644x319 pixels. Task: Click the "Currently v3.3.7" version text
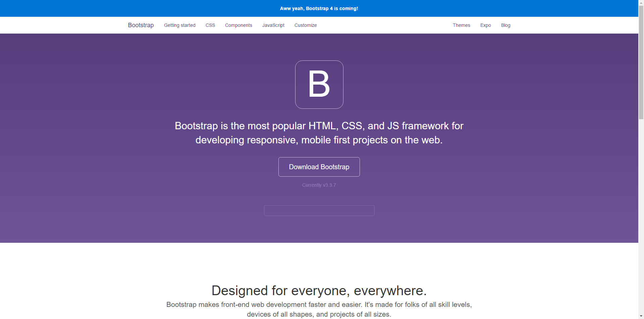click(319, 185)
